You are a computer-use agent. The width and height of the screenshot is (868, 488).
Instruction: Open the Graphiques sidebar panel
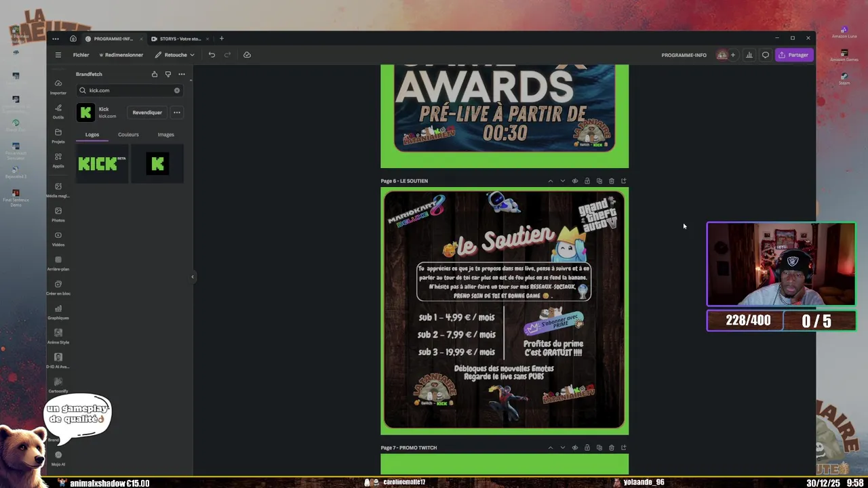[x=58, y=312]
